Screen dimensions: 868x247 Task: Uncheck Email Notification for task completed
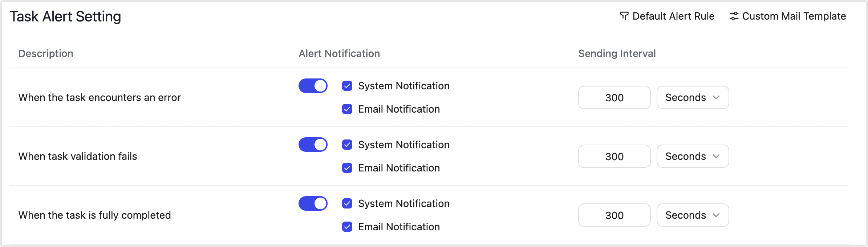coord(347,227)
